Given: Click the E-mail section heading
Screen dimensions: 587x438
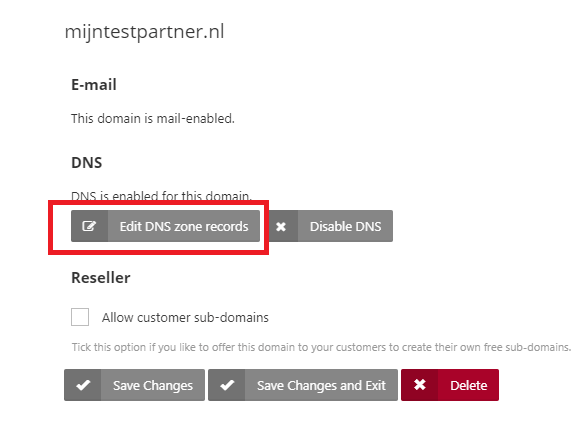Looking at the screenshot, I should point(94,85).
